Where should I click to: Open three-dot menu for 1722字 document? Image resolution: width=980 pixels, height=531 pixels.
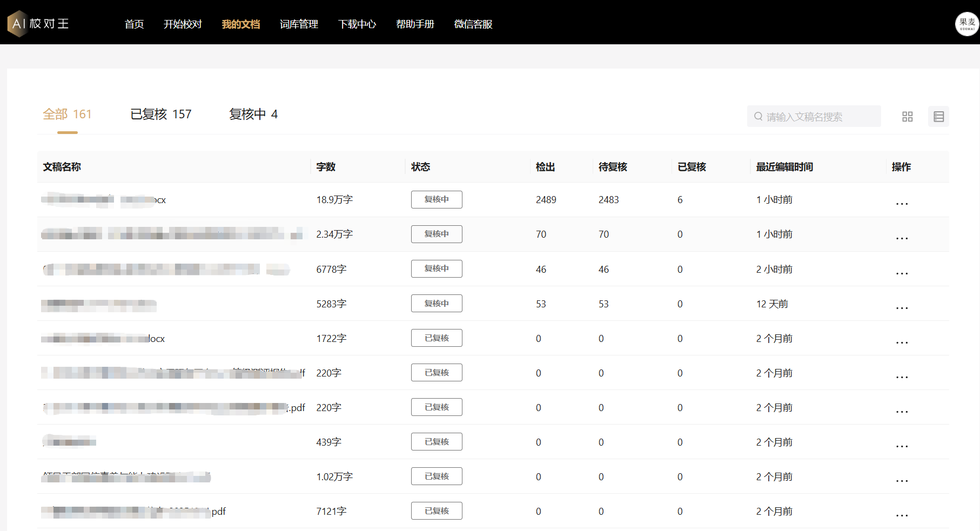[902, 342]
